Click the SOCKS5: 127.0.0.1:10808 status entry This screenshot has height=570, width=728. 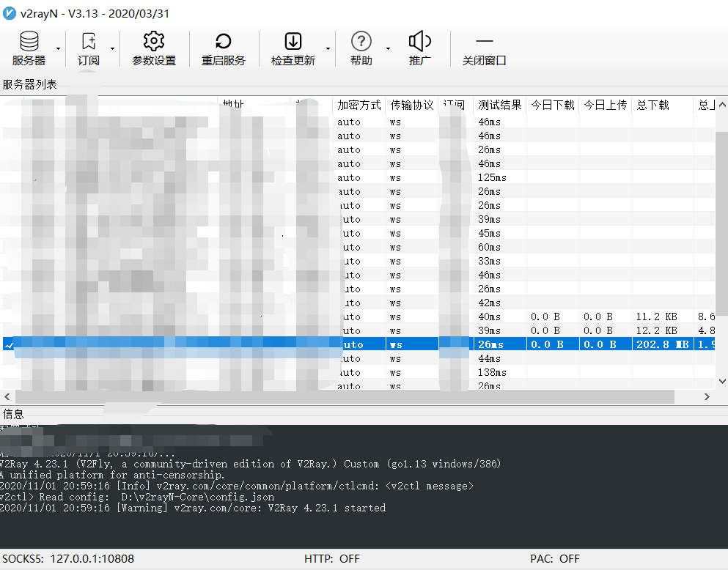tap(68, 559)
